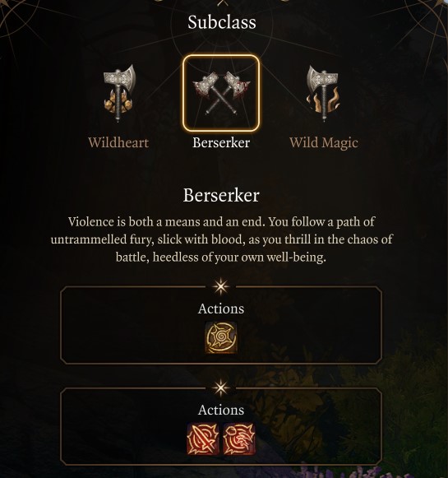Image resolution: width=448 pixels, height=478 pixels.
Task: Select the Berserker label beneath highlighted icon
Action: 221,142
